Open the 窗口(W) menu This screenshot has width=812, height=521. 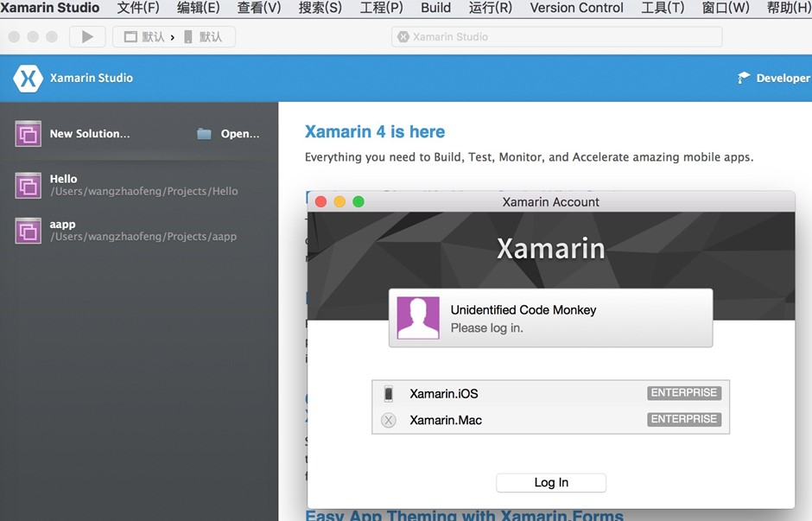coord(726,8)
